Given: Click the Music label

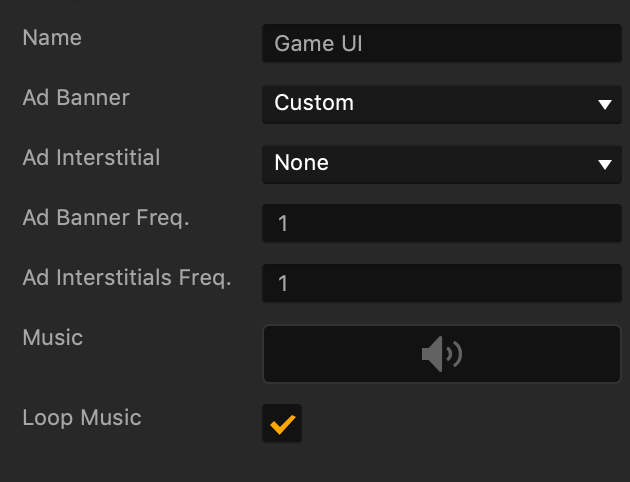Looking at the screenshot, I should coord(53,338).
